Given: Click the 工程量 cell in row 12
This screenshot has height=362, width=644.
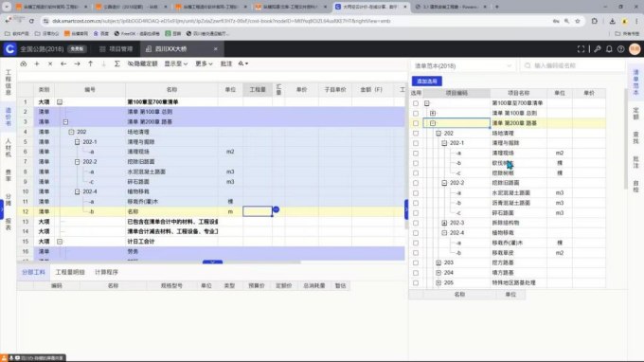Looking at the screenshot, I should (258, 211).
